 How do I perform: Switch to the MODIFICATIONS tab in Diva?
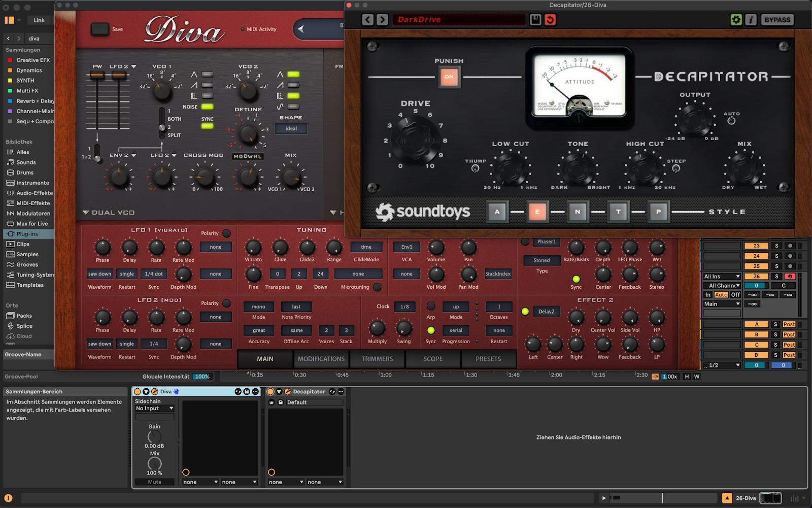pyautogui.click(x=321, y=359)
